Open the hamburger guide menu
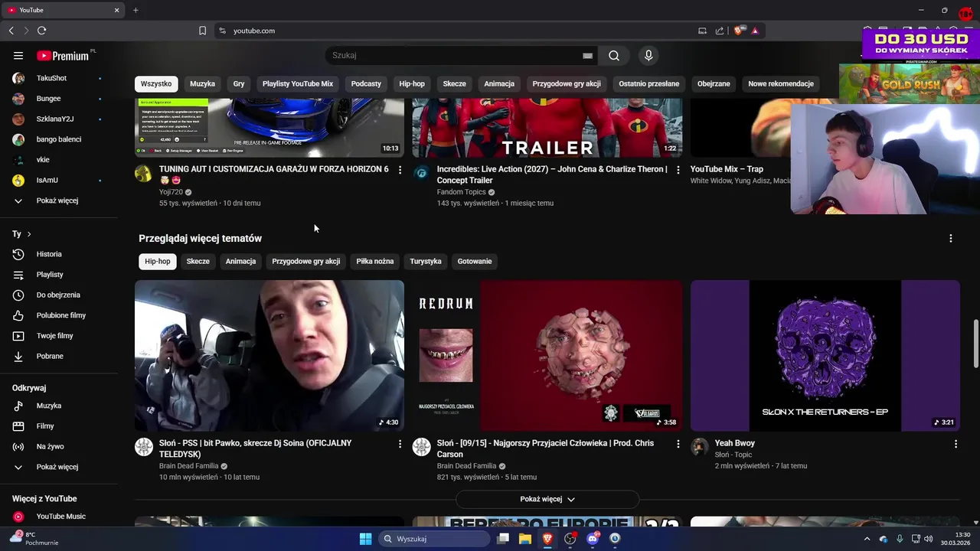This screenshot has width=980, height=551. [x=18, y=56]
